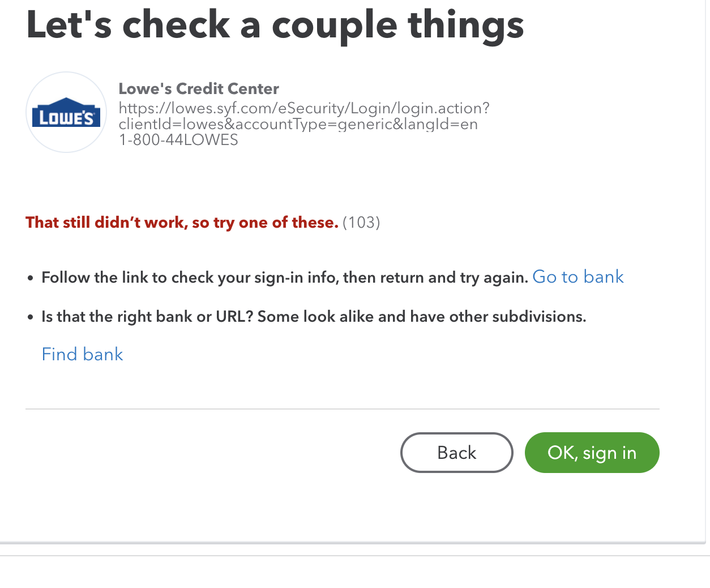
Task: Click the Go to bank link
Action: click(578, 277)
